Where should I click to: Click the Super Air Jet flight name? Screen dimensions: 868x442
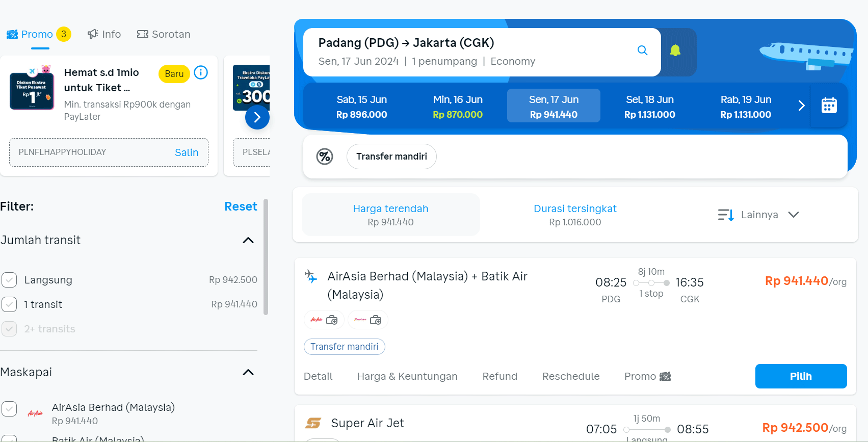coord(367,423)
